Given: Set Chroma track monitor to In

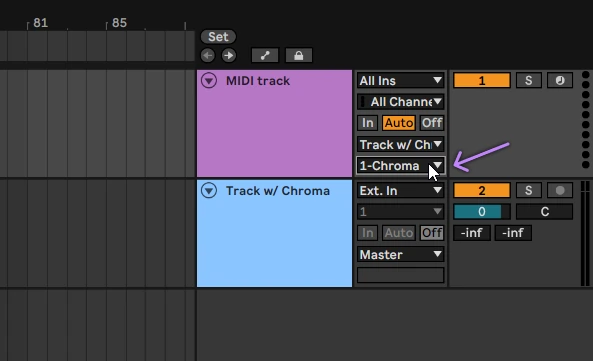Looking at the screenshot, I should (x=368, y=233).
